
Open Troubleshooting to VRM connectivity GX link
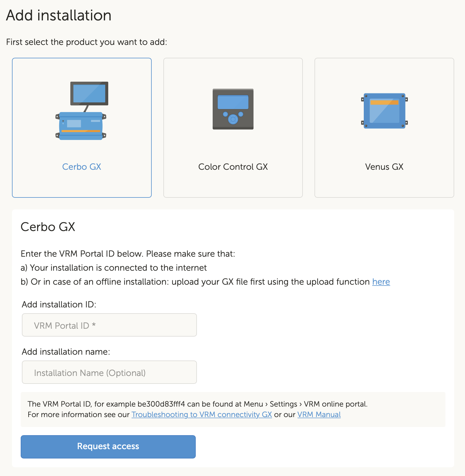(x=202, y=414)
